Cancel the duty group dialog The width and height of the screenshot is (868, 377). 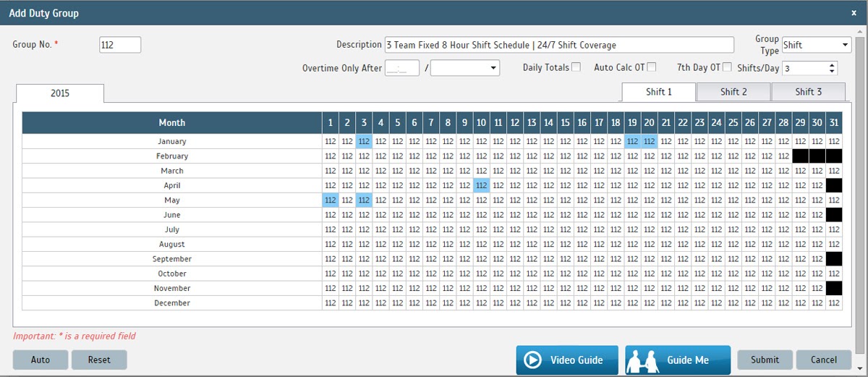pyautogui.click(x=824, y=360)
